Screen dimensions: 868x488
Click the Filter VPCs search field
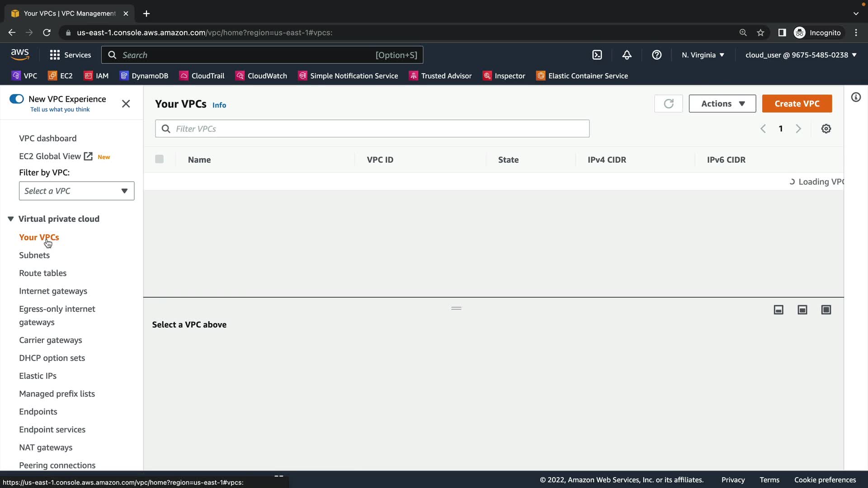point(372,129)
